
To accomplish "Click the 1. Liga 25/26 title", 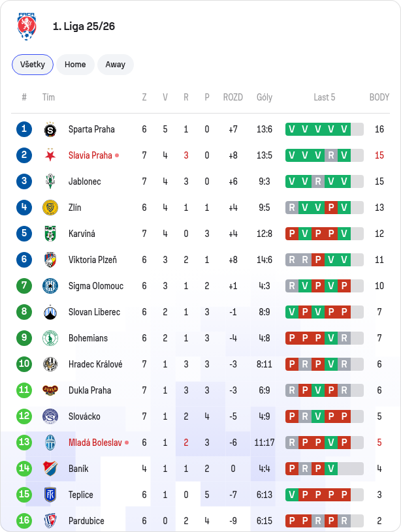I will (x=84, y=27).
